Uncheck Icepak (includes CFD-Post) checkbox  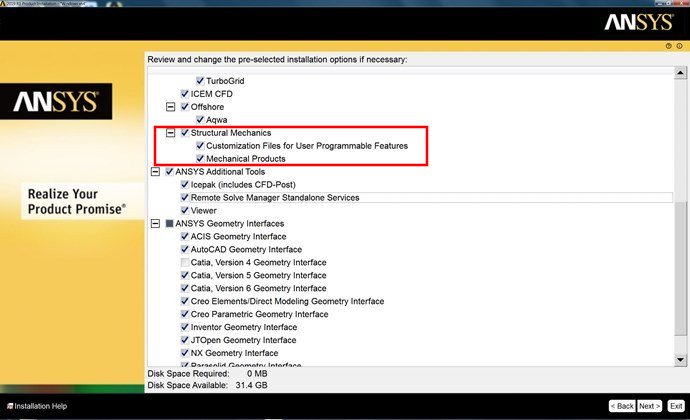[185, 184]
